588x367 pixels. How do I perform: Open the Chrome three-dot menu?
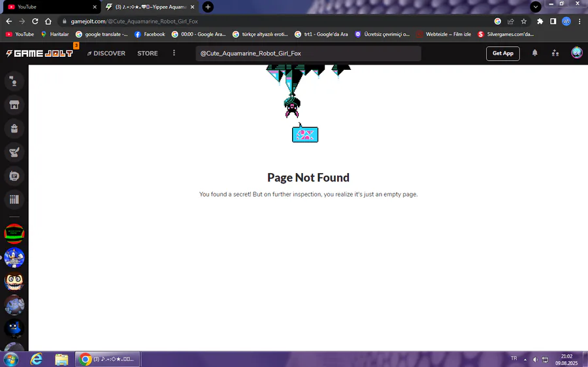[580, 22]
